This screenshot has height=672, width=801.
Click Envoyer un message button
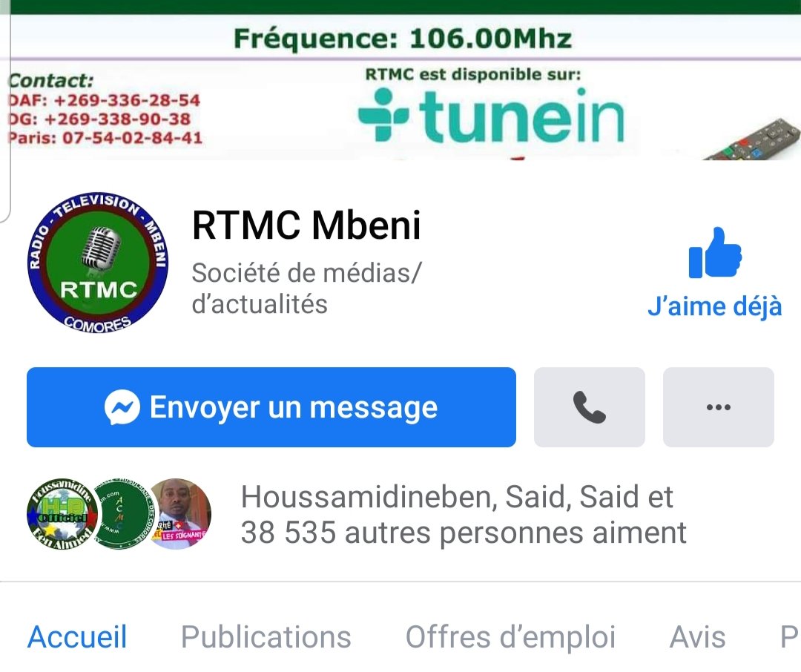pyautogui.click(x=271, y=407)
